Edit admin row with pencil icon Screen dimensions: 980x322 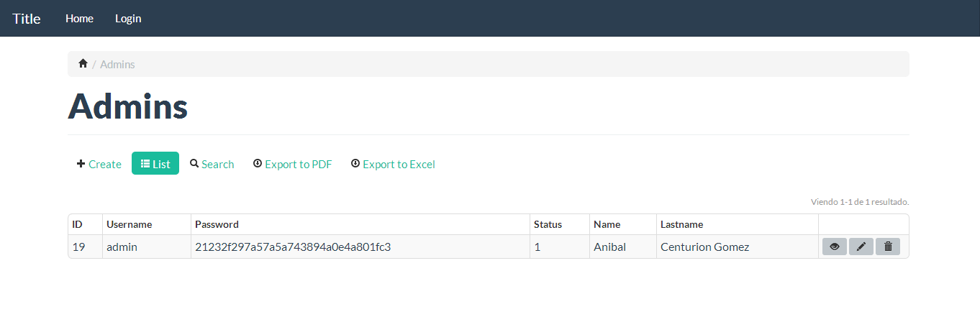(x=861, y=247)
